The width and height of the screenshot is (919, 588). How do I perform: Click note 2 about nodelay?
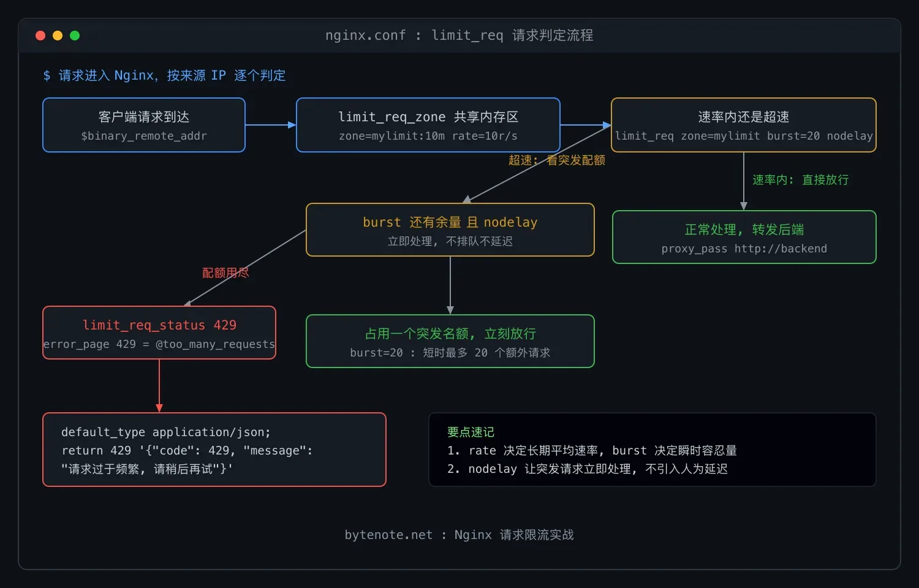(x=588, y=469)
